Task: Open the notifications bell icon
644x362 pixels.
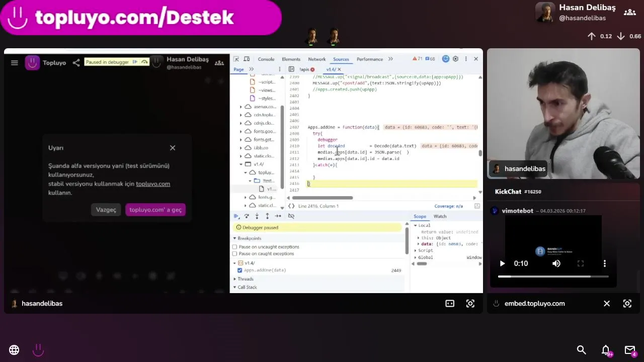Action: tap(606, 350)
